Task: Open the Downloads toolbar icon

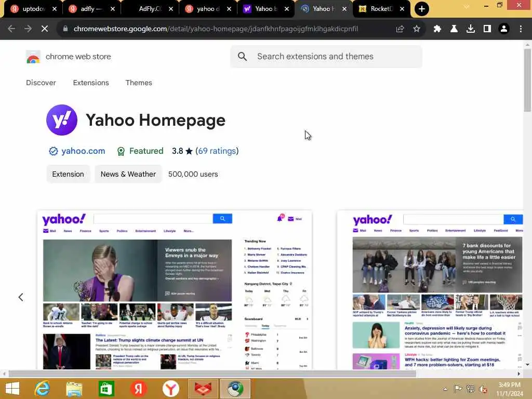Action: click(471, 29)
